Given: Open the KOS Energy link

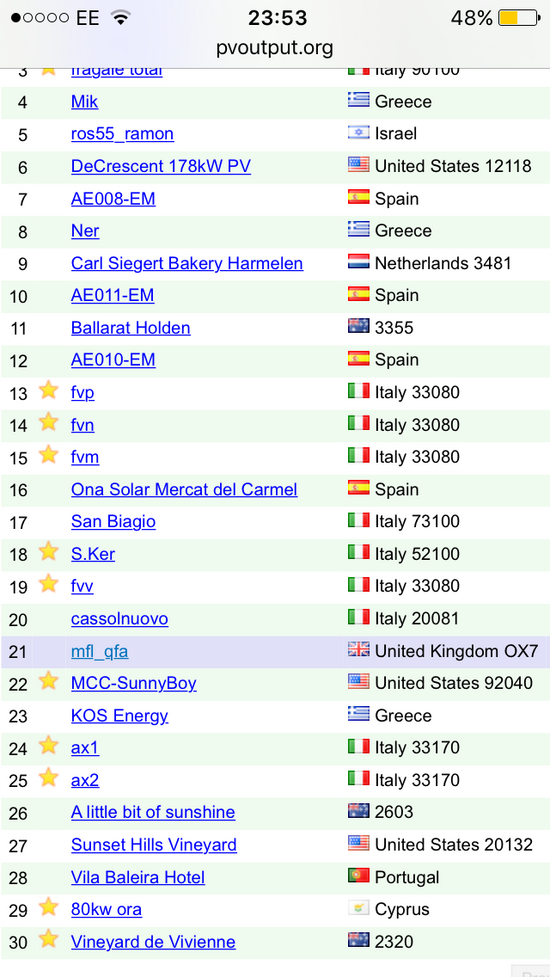Looking at the screenshot, I should coord(120,716).
